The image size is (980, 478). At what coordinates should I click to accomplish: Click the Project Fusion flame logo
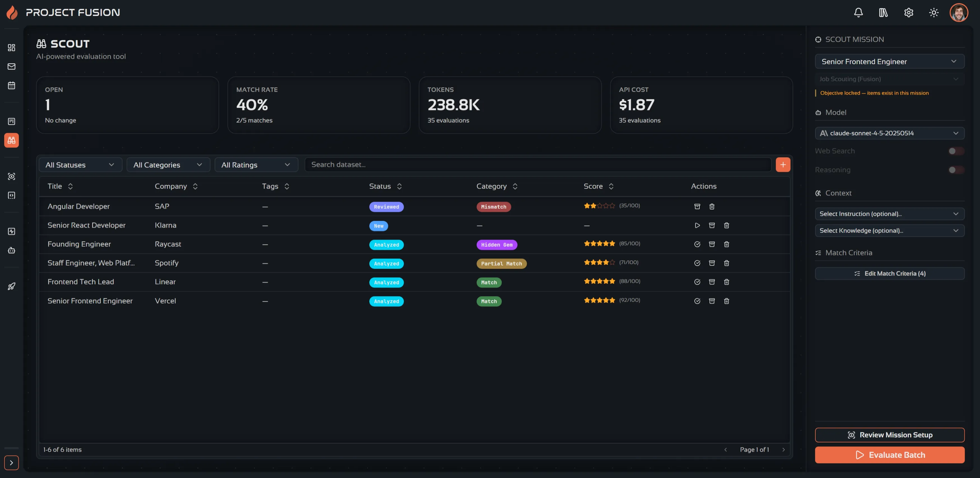(x=12, y=13)
